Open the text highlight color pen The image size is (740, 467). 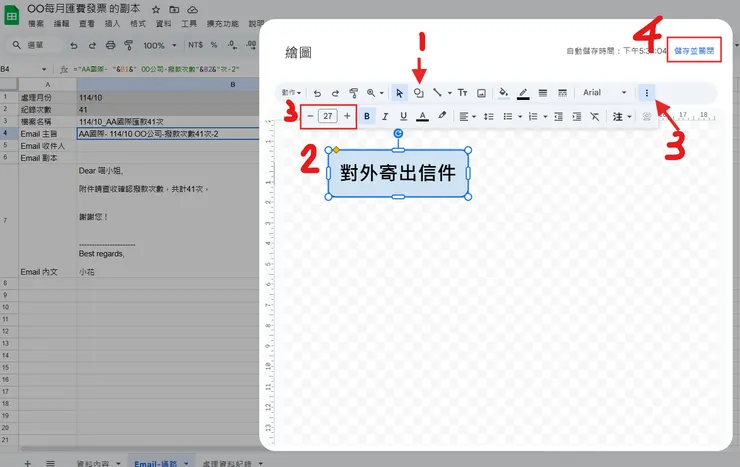[442, 116]
